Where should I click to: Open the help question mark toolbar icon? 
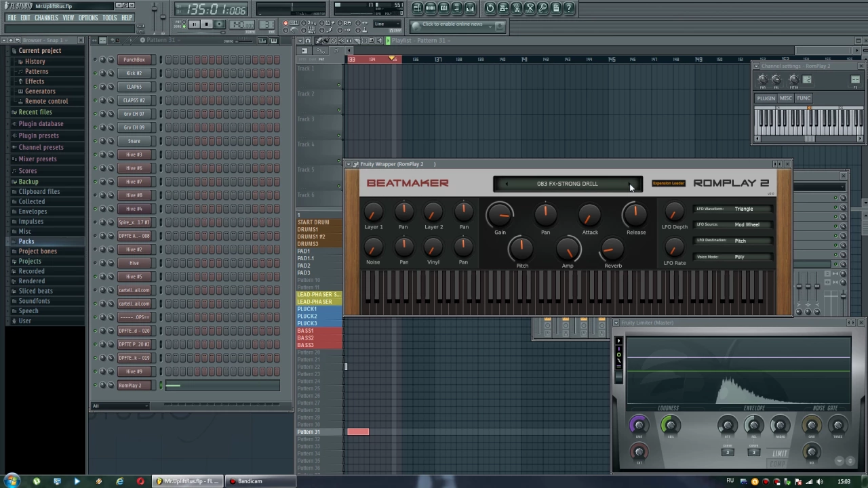pyautogui.click(x=570, y=8)
